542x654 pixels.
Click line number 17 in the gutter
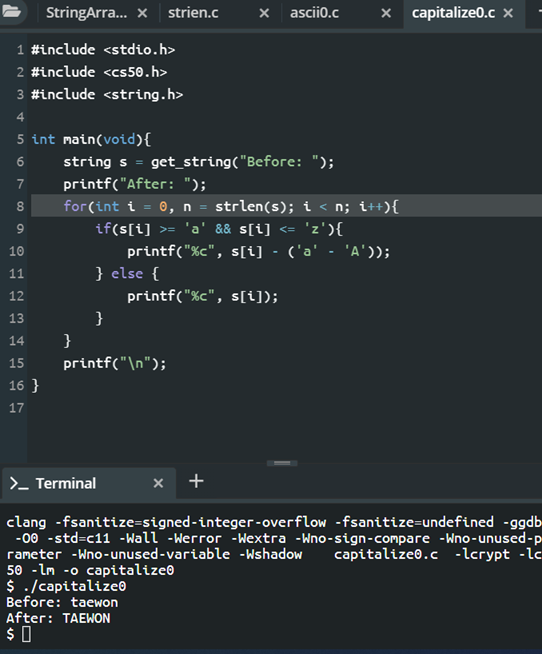(16, 408)
